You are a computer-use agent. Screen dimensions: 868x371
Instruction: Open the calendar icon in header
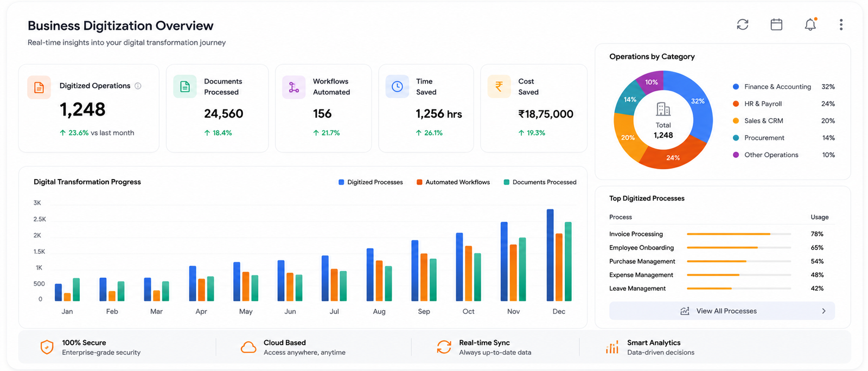[776, 24]
